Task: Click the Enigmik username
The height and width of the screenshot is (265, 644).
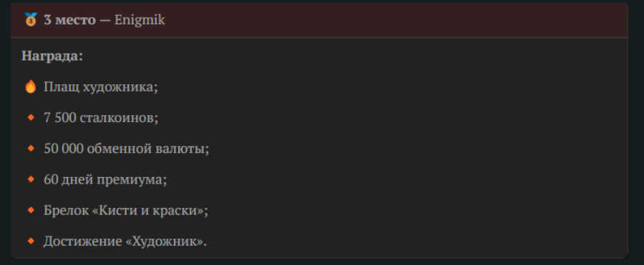Action: pos(140,20)
